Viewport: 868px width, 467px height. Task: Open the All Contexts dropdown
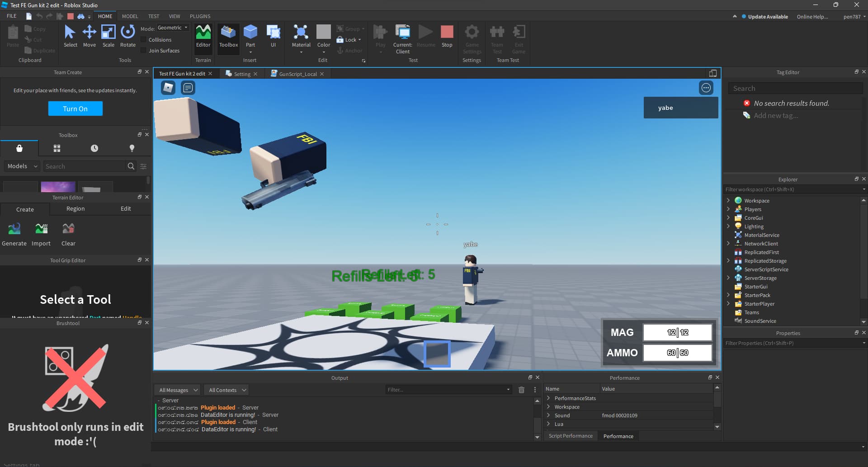tap(226, 390)
